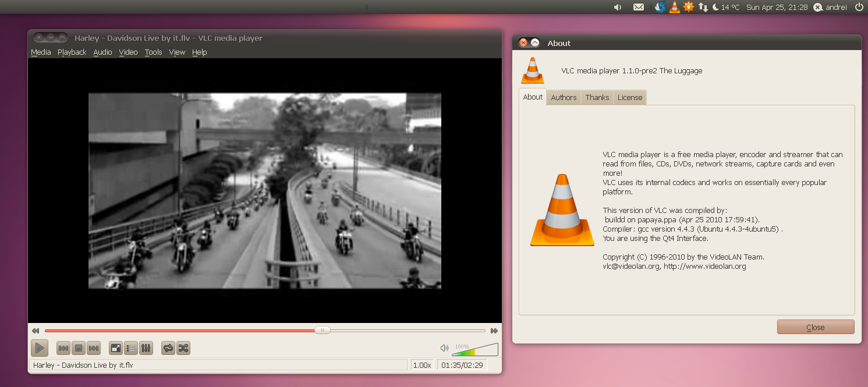This screenshot has width=868, height=387.
Task: Click "VLC media player 1.1.0-pre2 The Luggage" heading
Action: [x=632, y=71]
